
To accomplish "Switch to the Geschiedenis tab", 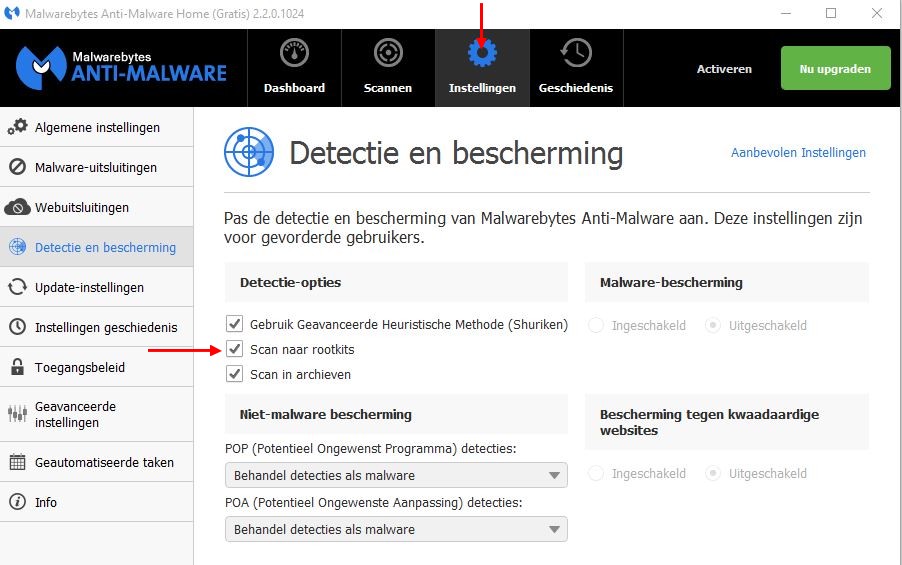I will tap(576, 68).
